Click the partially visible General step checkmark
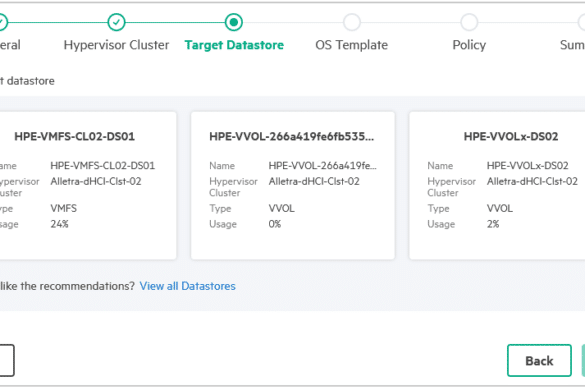Viewport: 585px width, 390px height. coord(3,22)
